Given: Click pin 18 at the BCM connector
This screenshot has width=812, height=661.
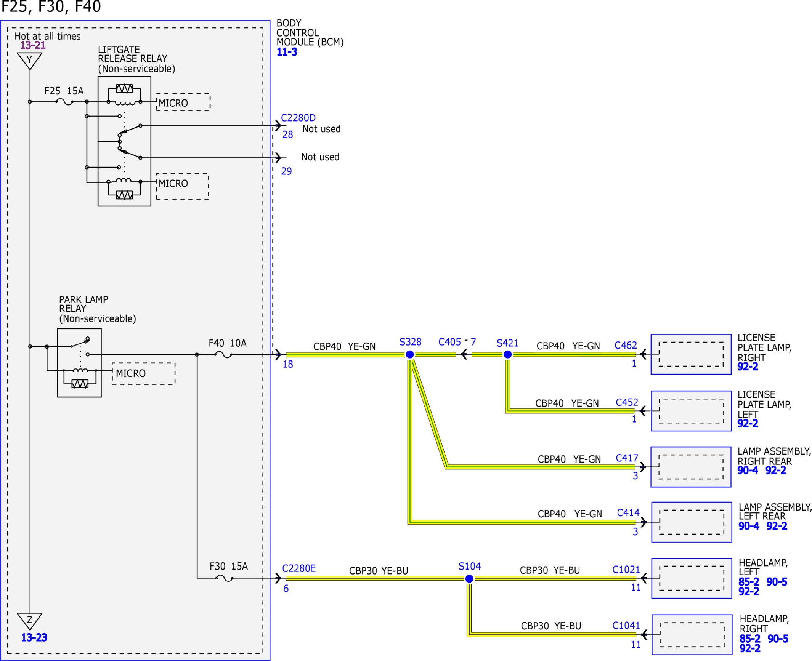Looking at the screenshot, I should [x=288, y=364].
